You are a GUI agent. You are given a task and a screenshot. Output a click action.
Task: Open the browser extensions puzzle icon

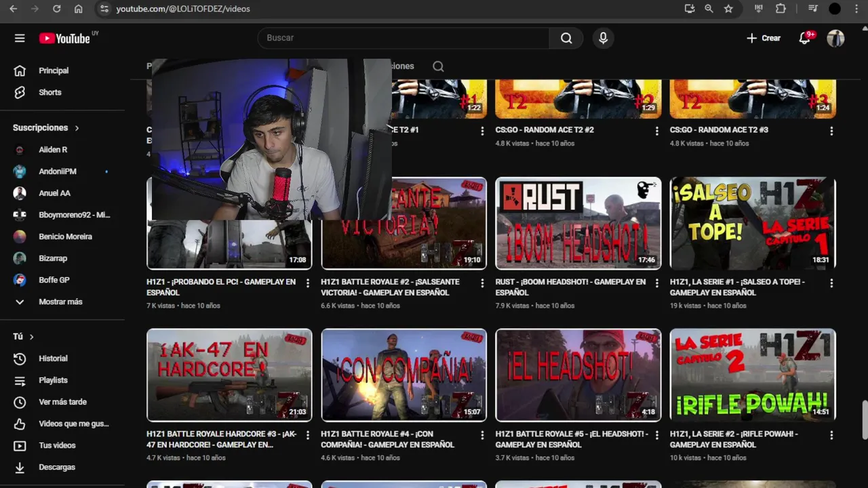781,9
